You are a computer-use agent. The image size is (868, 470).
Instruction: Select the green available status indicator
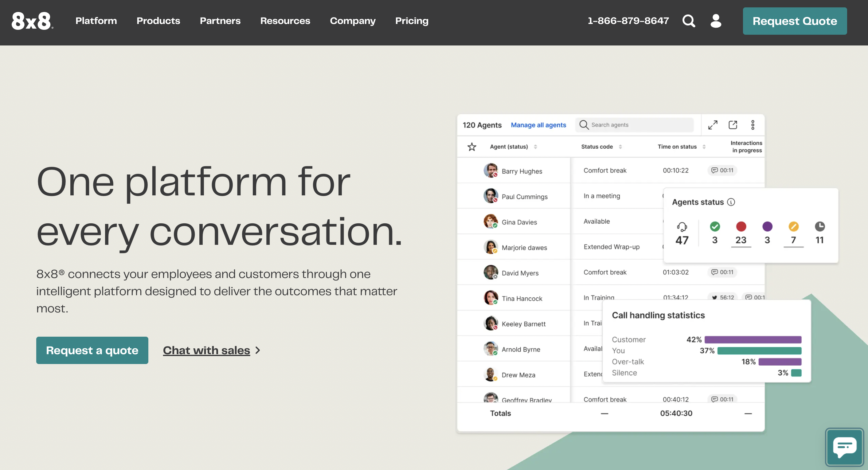[x=715, y=227]
